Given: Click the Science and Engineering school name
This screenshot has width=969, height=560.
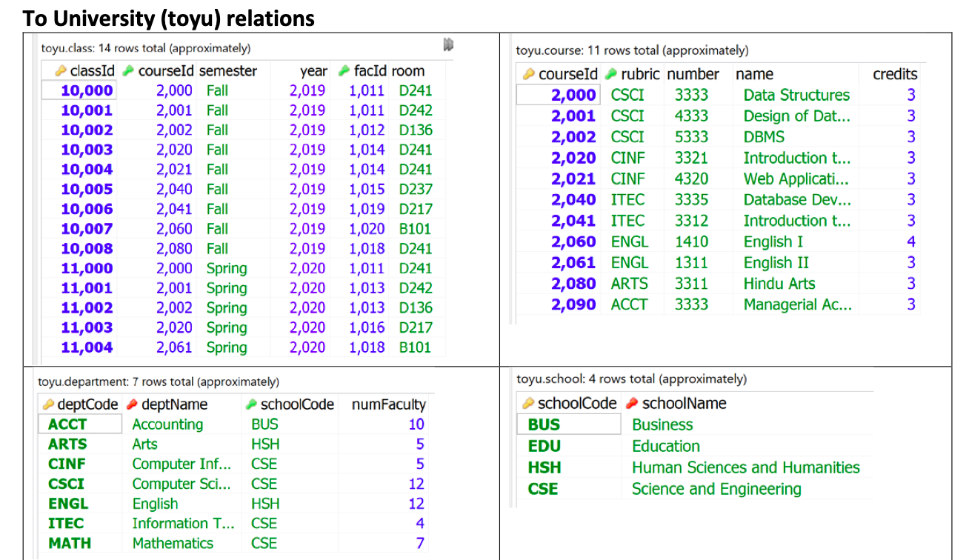Looking at the screenshot, I should 716,489.
